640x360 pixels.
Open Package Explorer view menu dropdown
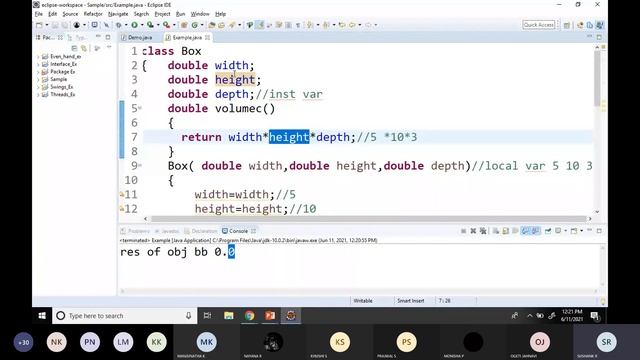coord(109,48)
